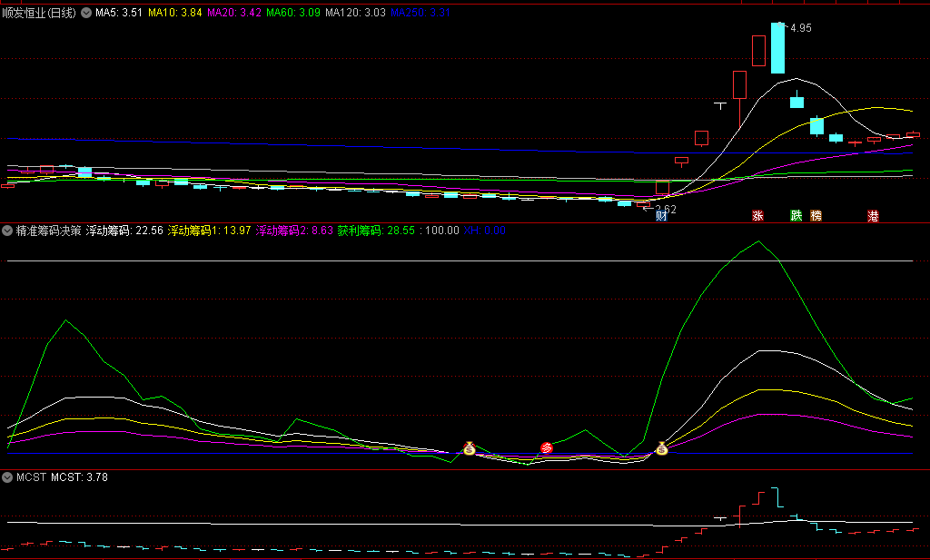930x560 pixels.
Task: Click the green 获利筹码: 28.55 value
Action: (x=376, y=231)
